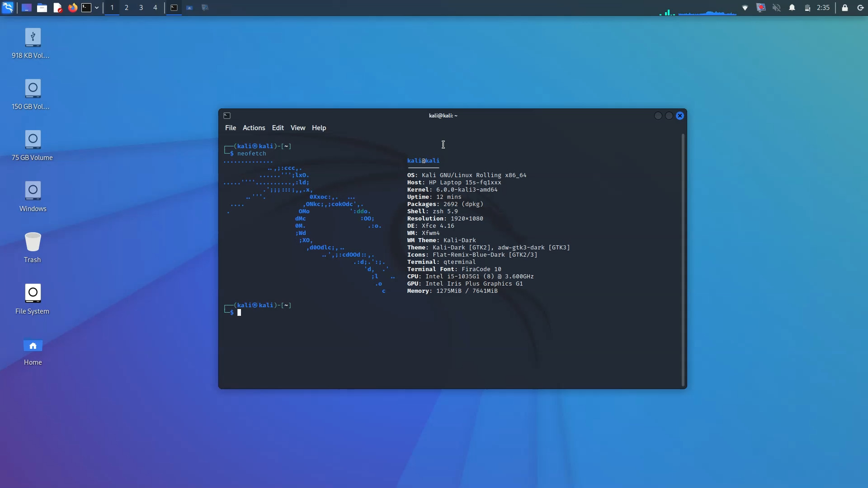Click the power/logout icon in the tray
Viewport: 868px width, 488px height.
(861, 7)
